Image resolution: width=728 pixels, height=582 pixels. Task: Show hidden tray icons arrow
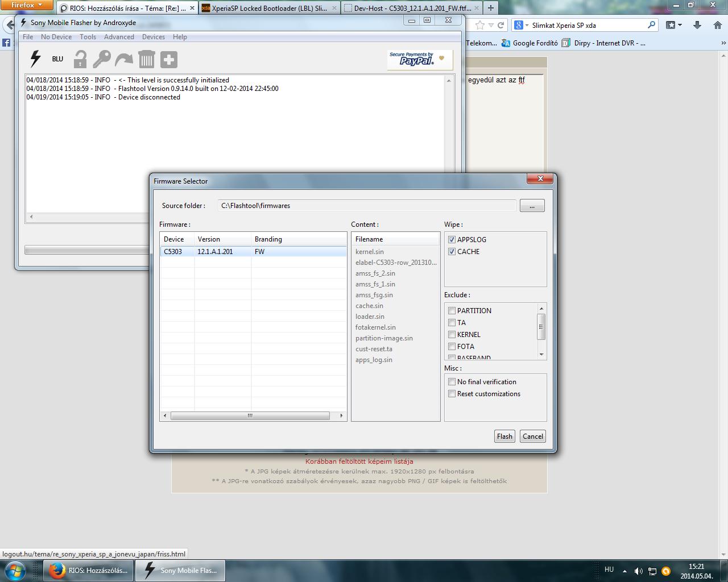coord(624,571)
